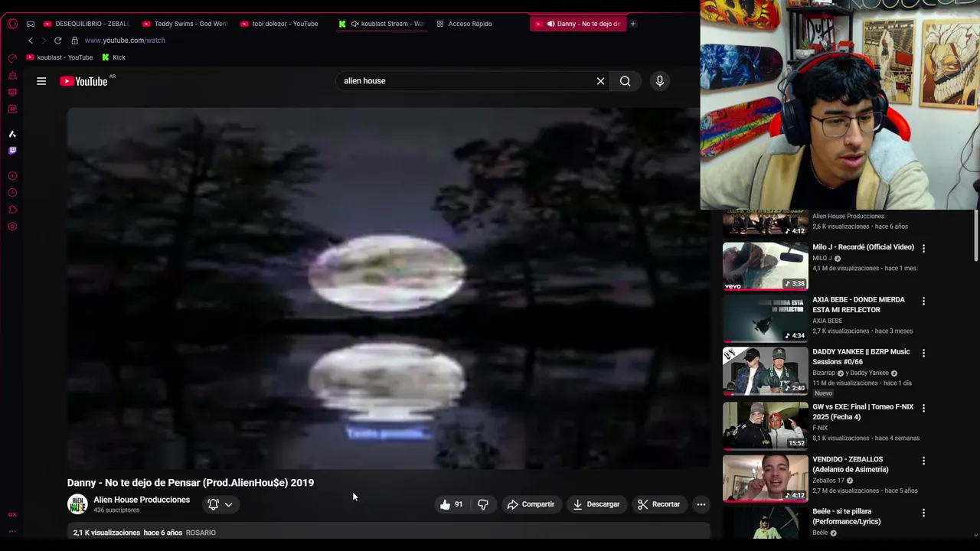
Task: Clear the search box with X icon
Action: [600, 81]
